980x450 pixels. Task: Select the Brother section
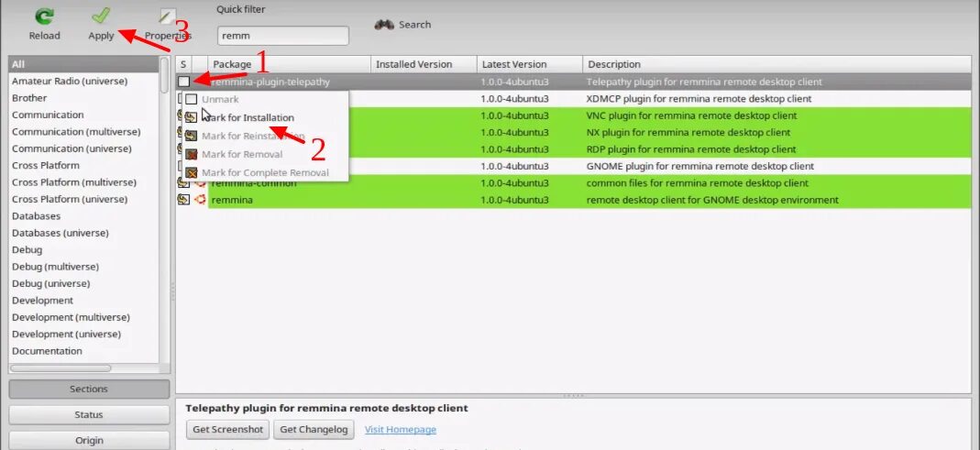(x=83, y=98)
